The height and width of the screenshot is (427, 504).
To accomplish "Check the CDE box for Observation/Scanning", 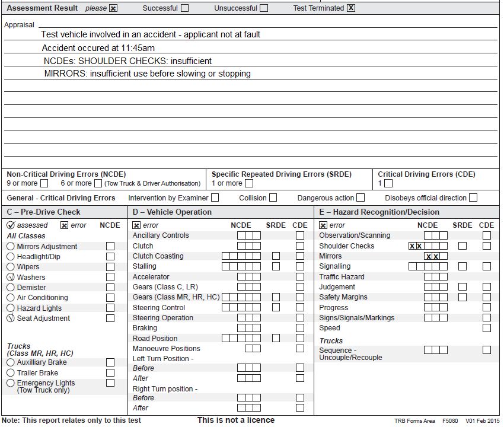I will tap(487, 235).
